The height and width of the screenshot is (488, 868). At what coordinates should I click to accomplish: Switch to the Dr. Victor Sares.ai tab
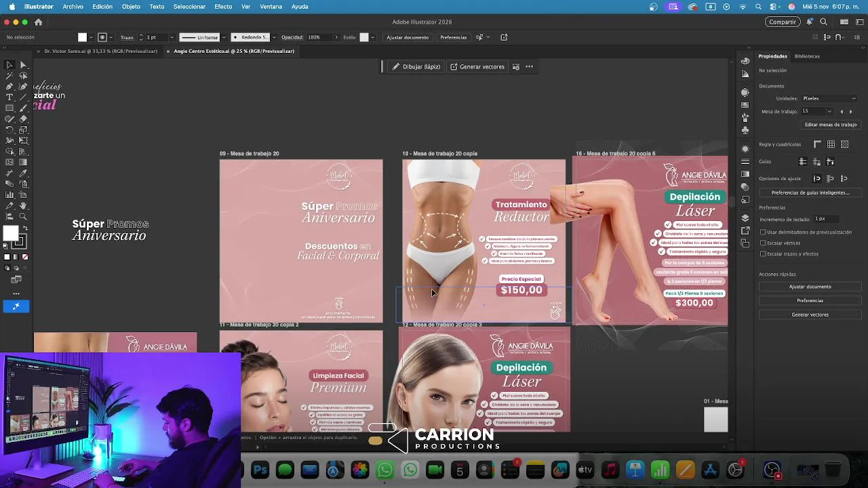click(x=100, y=52)
